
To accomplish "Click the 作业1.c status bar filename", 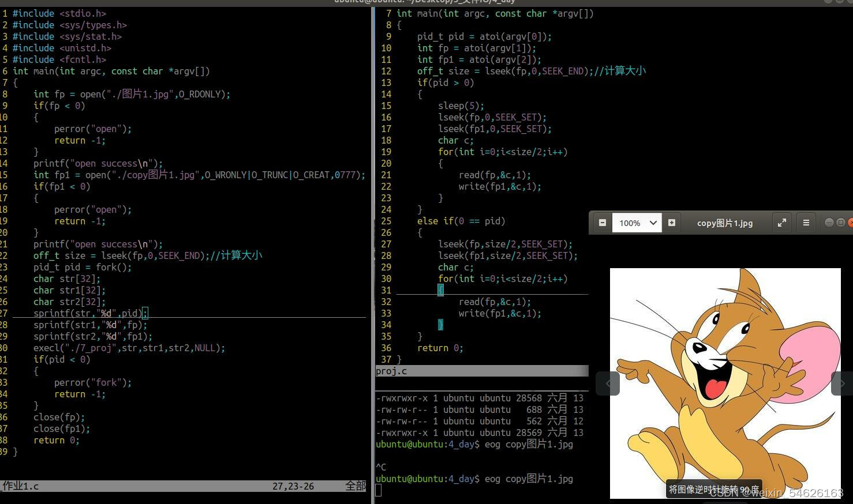I will (21, 486).
